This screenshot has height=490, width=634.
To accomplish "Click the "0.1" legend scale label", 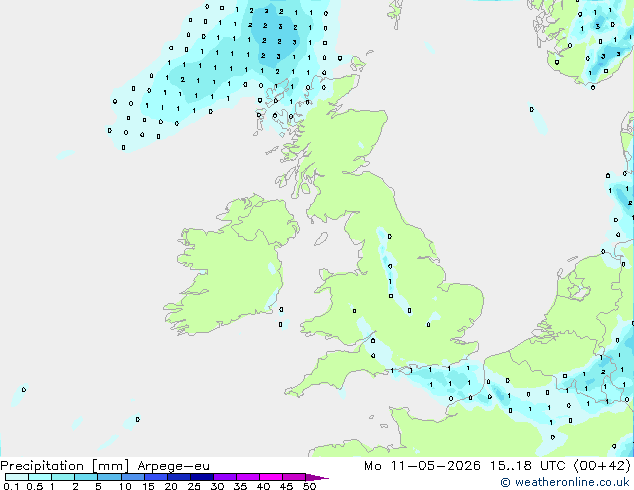I will click(11, 486).
